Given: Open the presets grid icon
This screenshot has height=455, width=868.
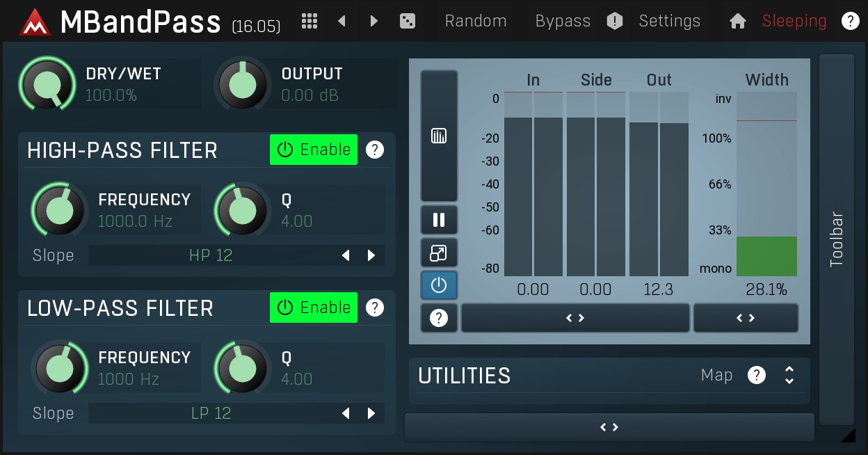Looking at the screenshot, I should pos(310,21).
